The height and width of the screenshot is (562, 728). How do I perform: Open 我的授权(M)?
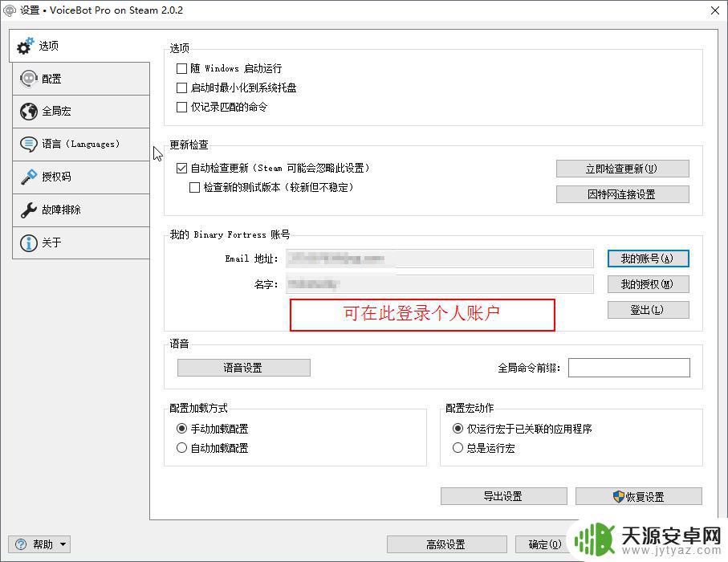coord(648,284)
